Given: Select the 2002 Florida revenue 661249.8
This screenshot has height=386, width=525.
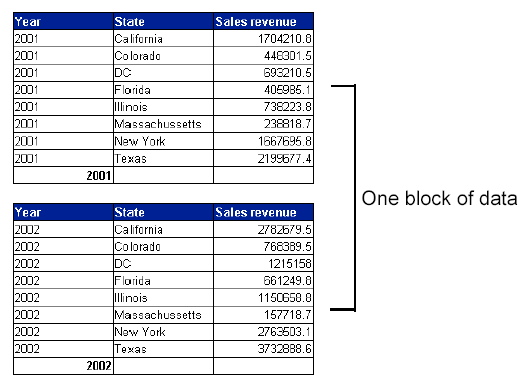Looking at the screenshot, I should pos(264,281).
